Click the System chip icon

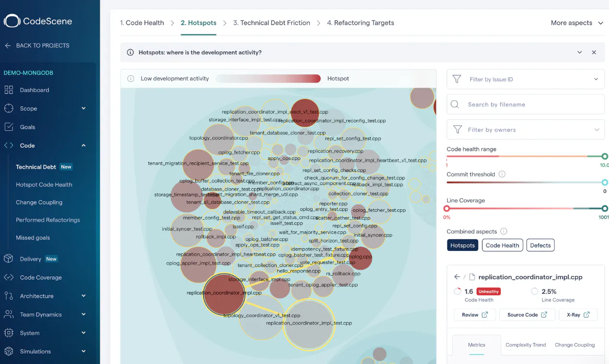(x=9, y=333)
